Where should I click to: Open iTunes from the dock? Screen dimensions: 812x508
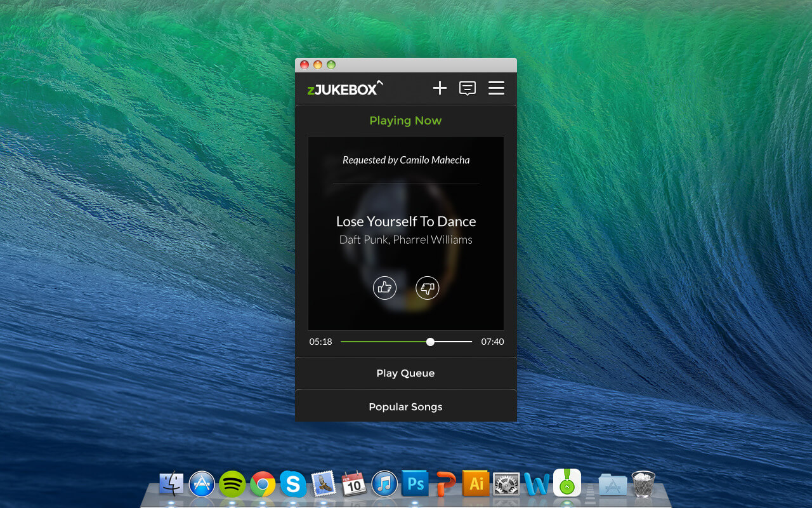(x=384, y=485)
